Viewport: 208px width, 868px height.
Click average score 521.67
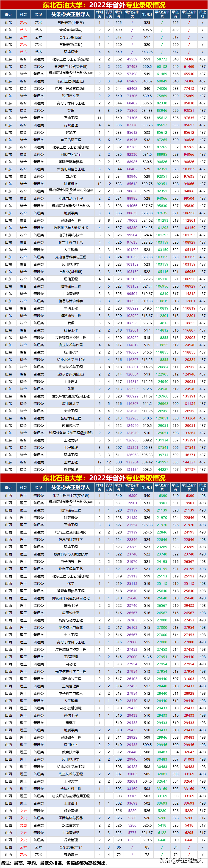coord(147,833)
